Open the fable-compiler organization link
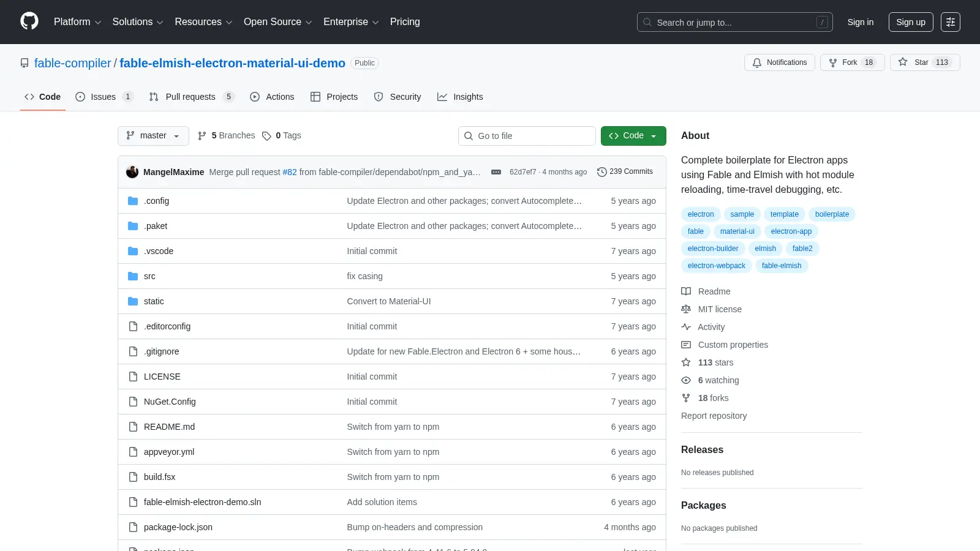Viewport: 980px width, 551px height. click(73, 63)
